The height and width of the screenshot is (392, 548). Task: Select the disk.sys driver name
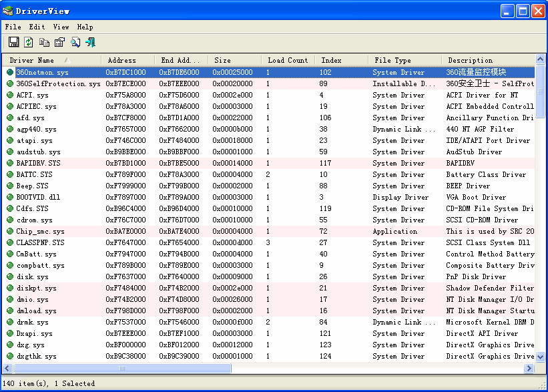tap(33, 277)
